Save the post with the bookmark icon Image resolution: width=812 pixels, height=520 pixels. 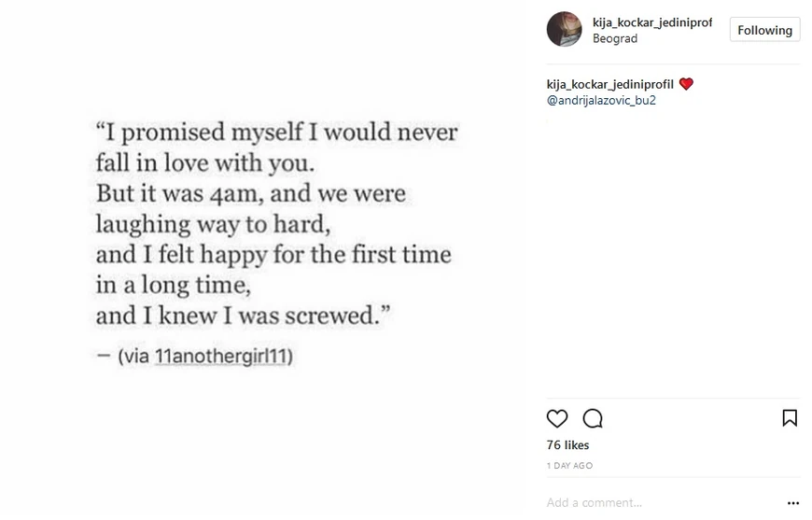[790, 418]
